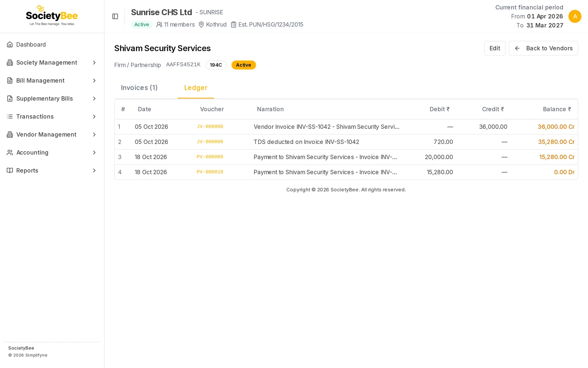The width and height of the screenshot is (588, 368).
Task: Click the Supplementary Bills icon
Action: pyautogui.click(x=10, y=99)
